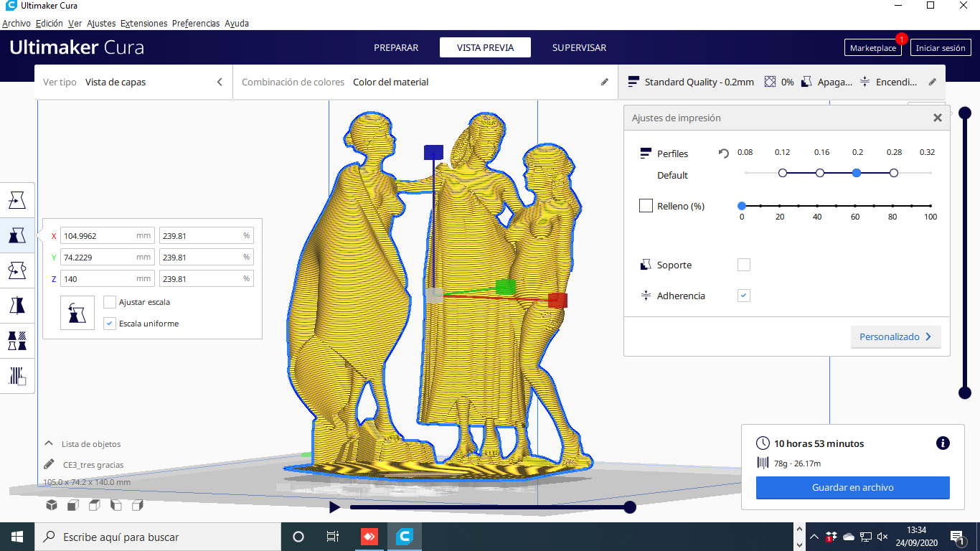Play the layer path simulation
This screenshot has height=551, width=980.
[334, 507]
